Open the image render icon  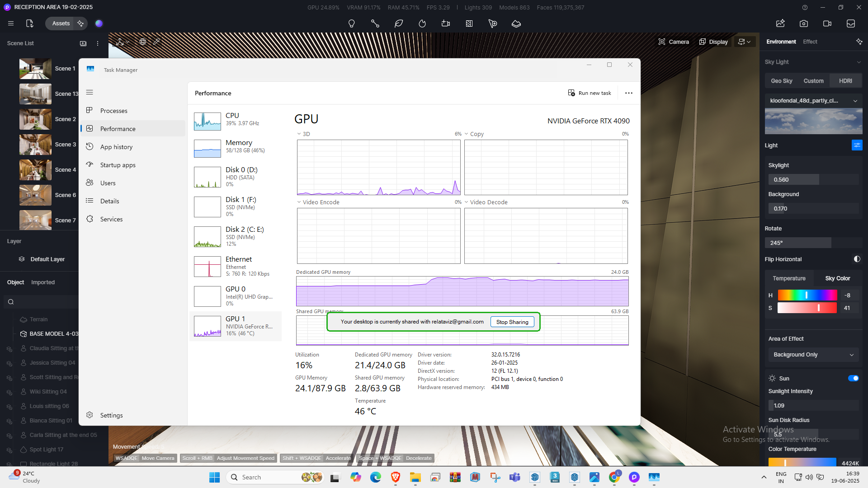pos(780,23)
